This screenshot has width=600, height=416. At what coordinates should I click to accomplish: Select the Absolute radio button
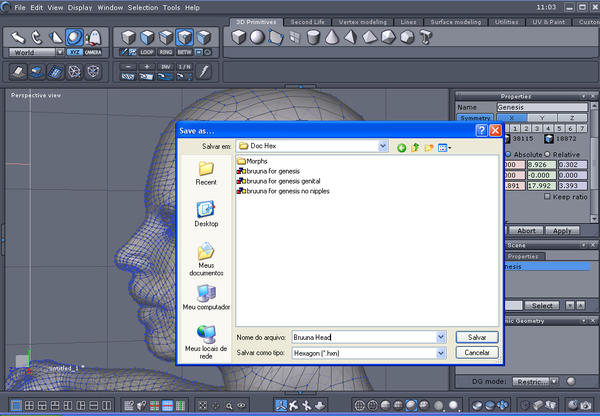(509, 154)
